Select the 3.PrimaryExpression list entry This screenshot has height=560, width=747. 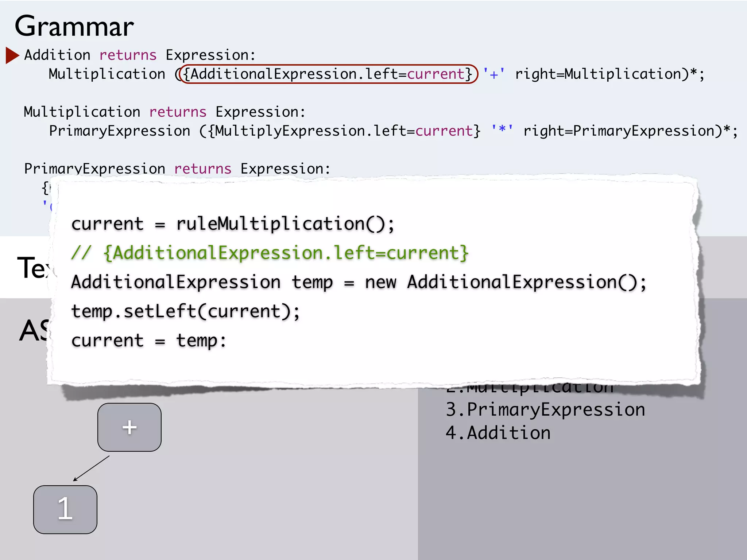pos(545,409)
